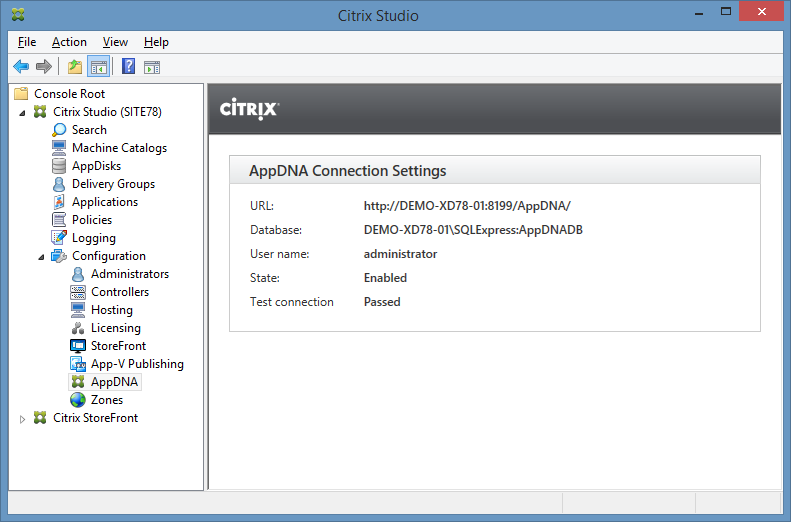Collapse the Citrix Studio (SITE78) node

pos(22,113)
